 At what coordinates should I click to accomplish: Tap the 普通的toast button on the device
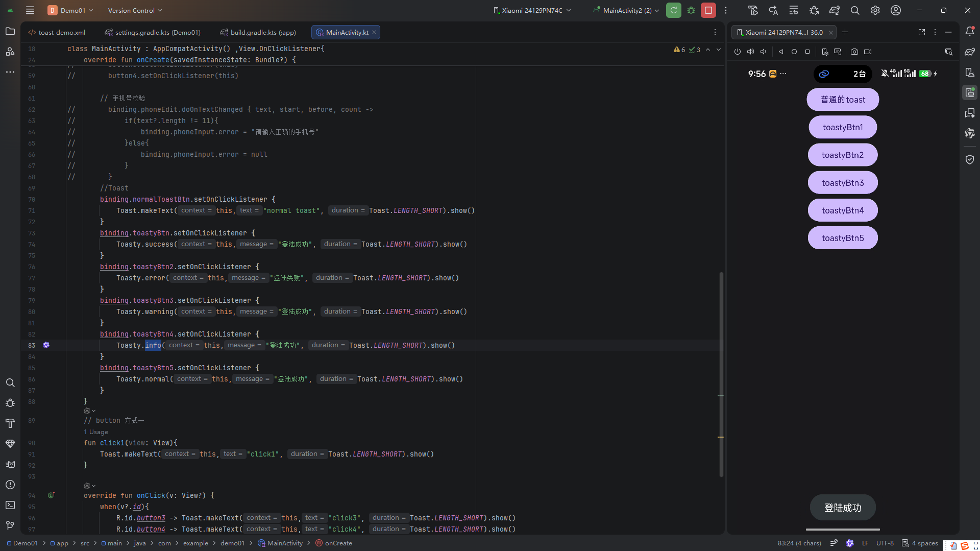coord(843,100)
